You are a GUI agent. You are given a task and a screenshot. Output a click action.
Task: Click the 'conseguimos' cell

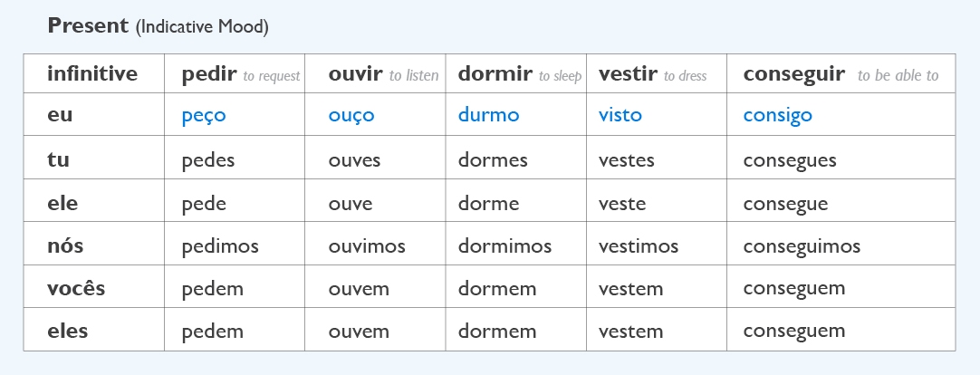(x=802, y=245)
